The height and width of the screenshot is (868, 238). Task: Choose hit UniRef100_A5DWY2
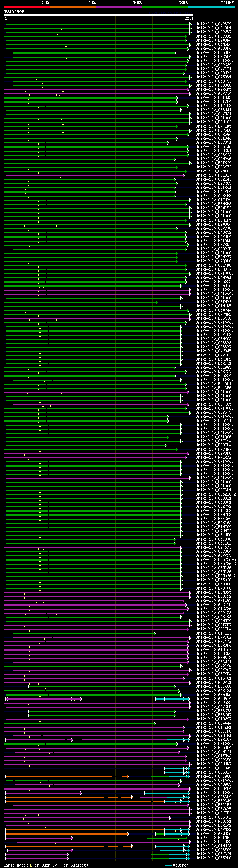213,73
